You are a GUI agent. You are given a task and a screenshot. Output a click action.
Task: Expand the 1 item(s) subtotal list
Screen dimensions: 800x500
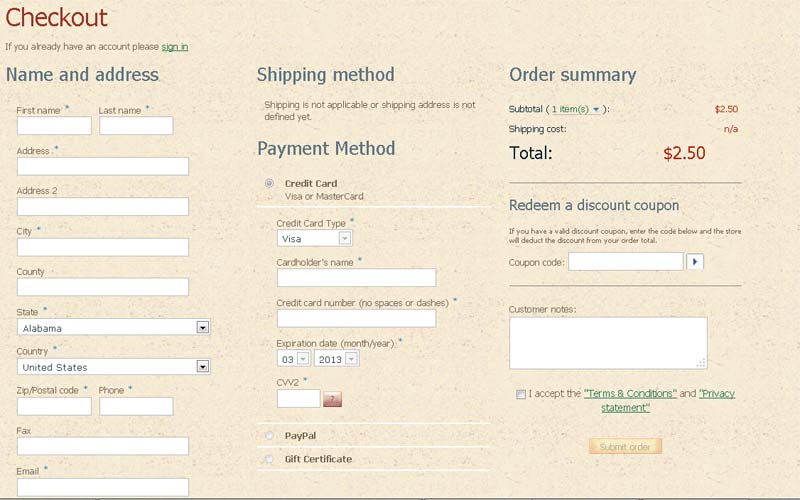pos(575,109)
